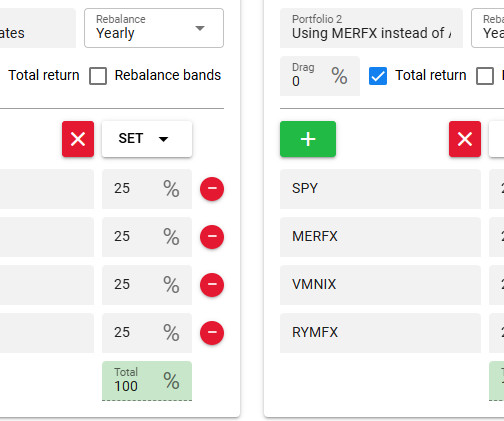The height and width of the screenshot is (421, 504).
Task: Select the VMNIX ticker field
Action: (380, 285)
